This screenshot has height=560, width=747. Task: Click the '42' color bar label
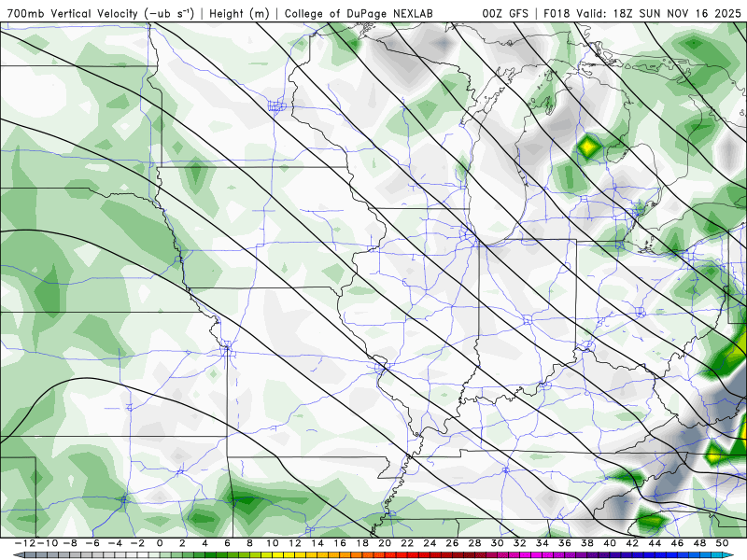[x=632, y=543]
